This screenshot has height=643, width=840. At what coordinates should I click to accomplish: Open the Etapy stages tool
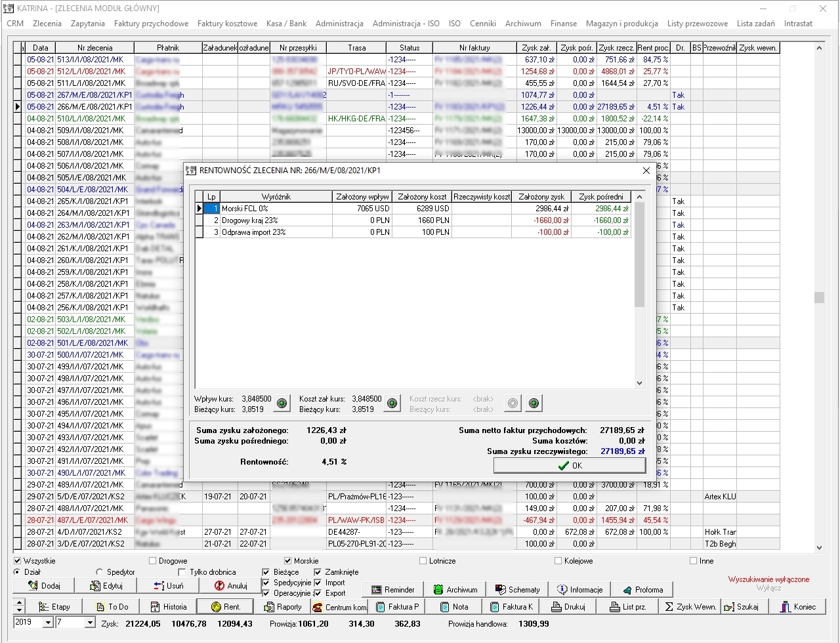(54, 606)
